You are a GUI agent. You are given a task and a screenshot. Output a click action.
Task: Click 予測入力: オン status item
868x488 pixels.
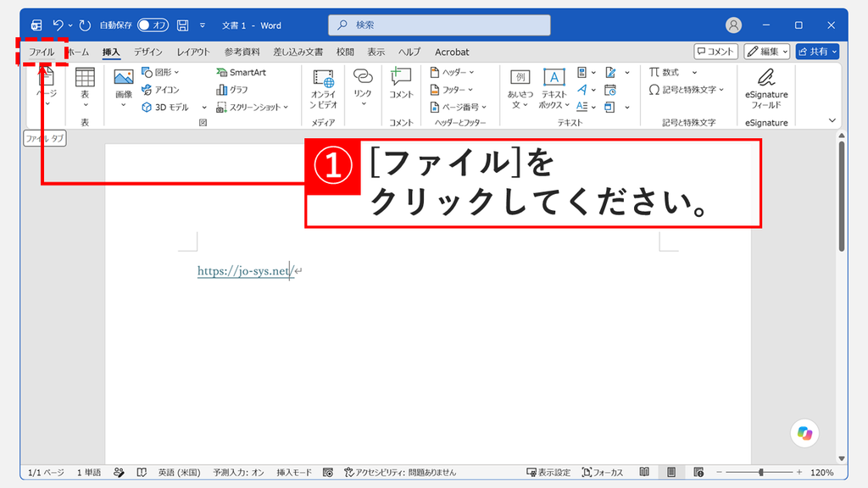[238, 473]
